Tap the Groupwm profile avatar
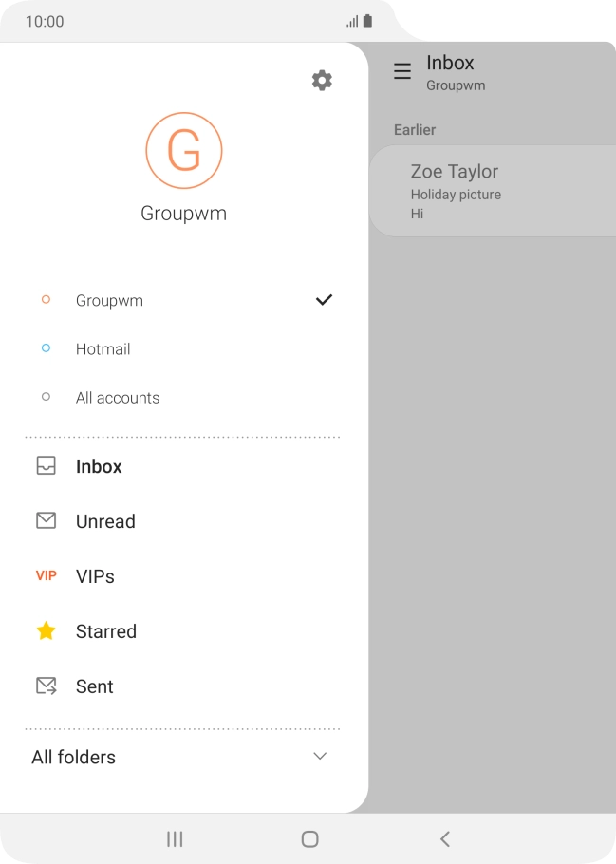The image size is (616, 864). click(183, 151)
